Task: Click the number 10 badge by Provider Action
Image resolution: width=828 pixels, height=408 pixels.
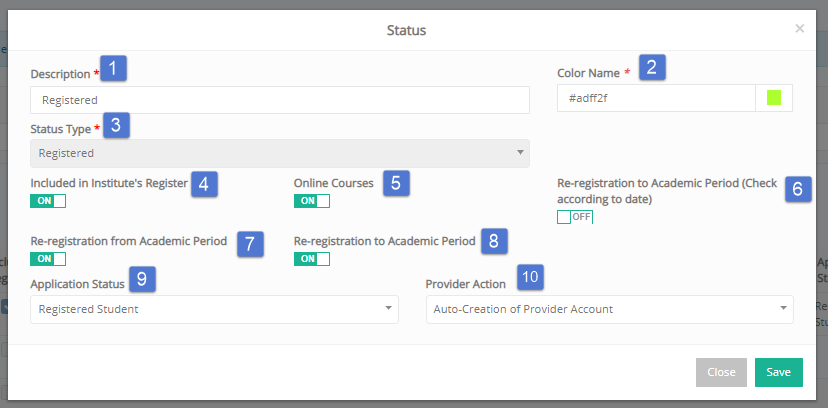Action: [530, 277]
